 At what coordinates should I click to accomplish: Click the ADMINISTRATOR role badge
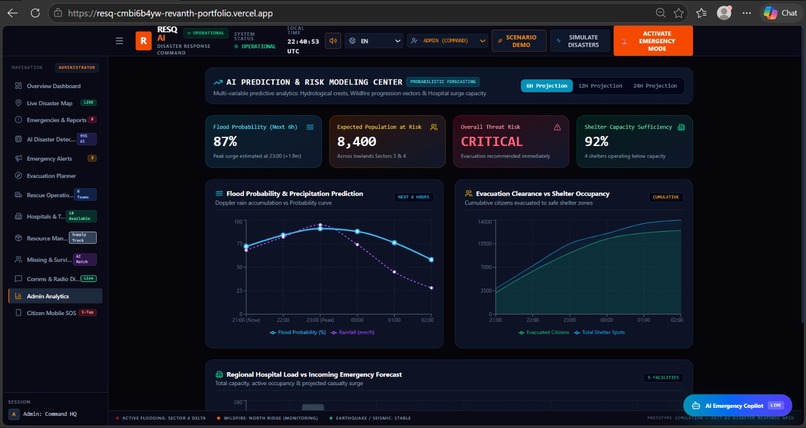tap(77, 67)
